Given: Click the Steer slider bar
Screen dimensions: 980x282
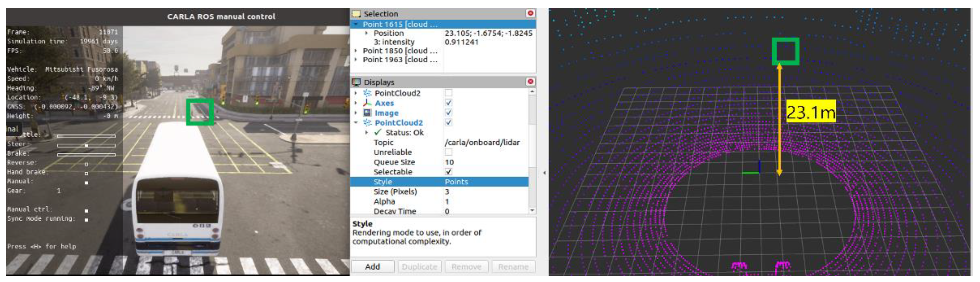Looking at the screenshot, I should (x=86, y=145).
